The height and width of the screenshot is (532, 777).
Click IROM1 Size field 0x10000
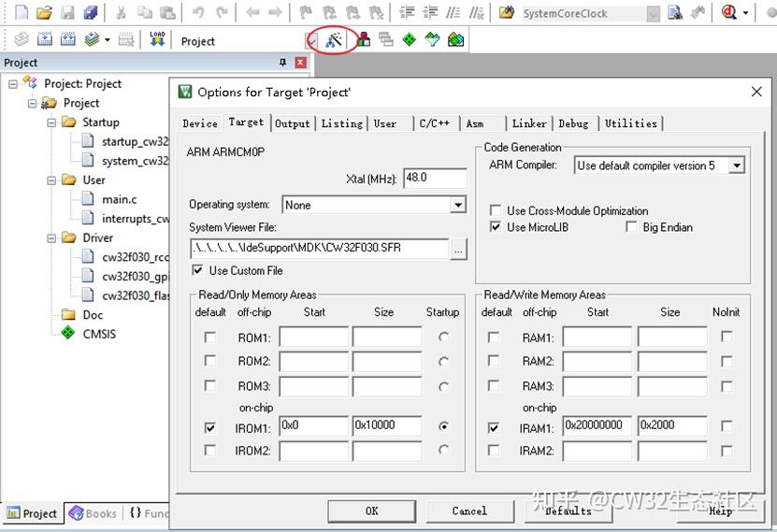click(387, 425)
